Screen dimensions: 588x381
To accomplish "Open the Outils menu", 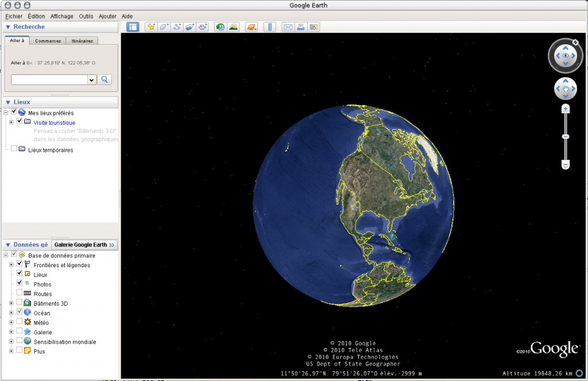I will [x=86, y=16].
